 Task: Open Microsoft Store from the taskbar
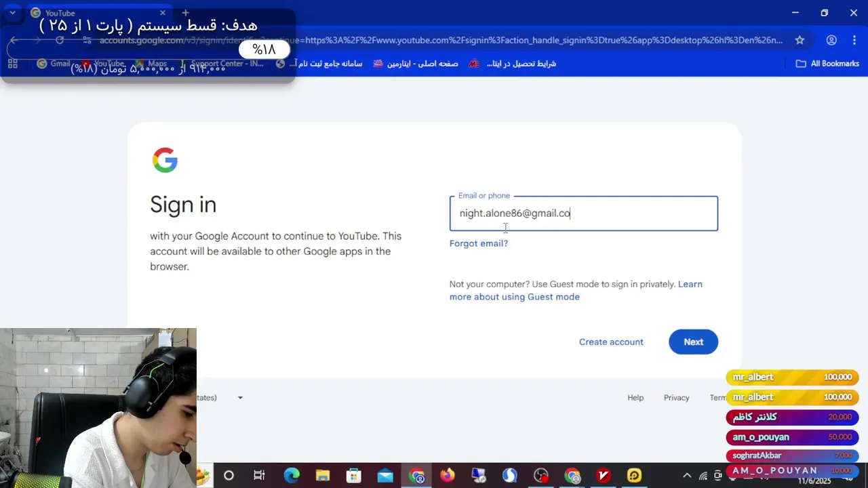[x=354, y=476]
